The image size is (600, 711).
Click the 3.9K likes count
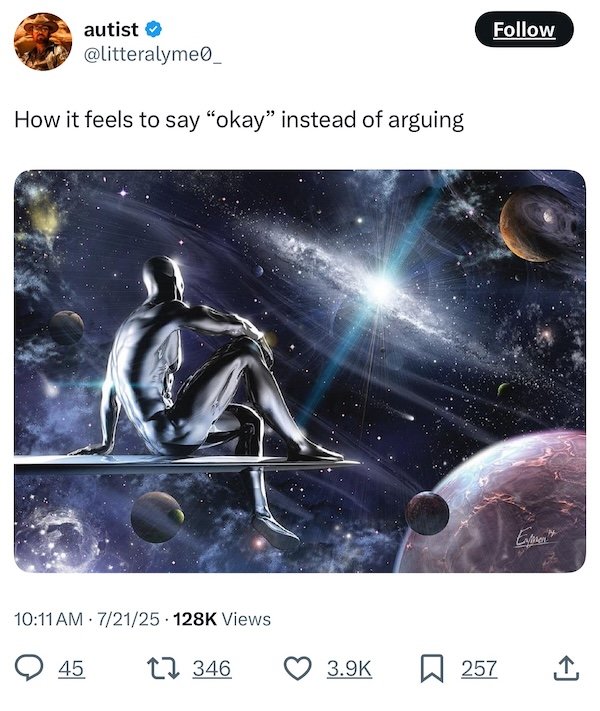[x=350, y=668]
